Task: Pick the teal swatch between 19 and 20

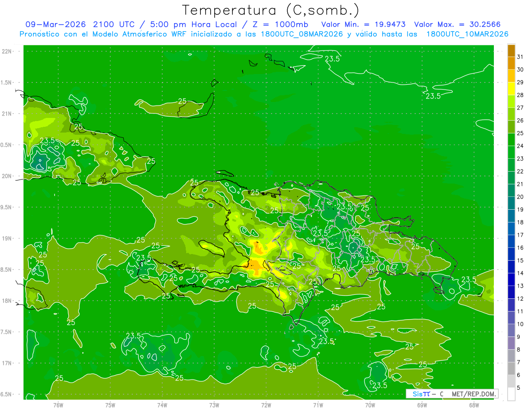Action: (x=511, y=203)
